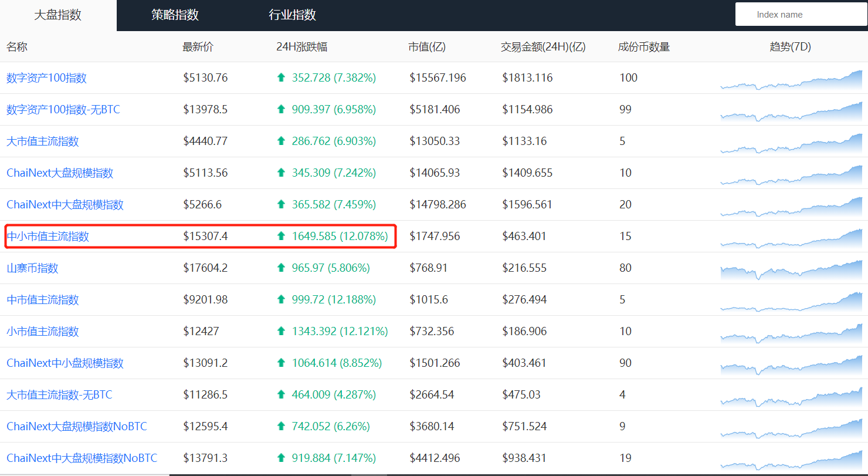The image size is (868, 476).
Task: Select the $1813.116 trading volume cell
Action: [527, 78]
